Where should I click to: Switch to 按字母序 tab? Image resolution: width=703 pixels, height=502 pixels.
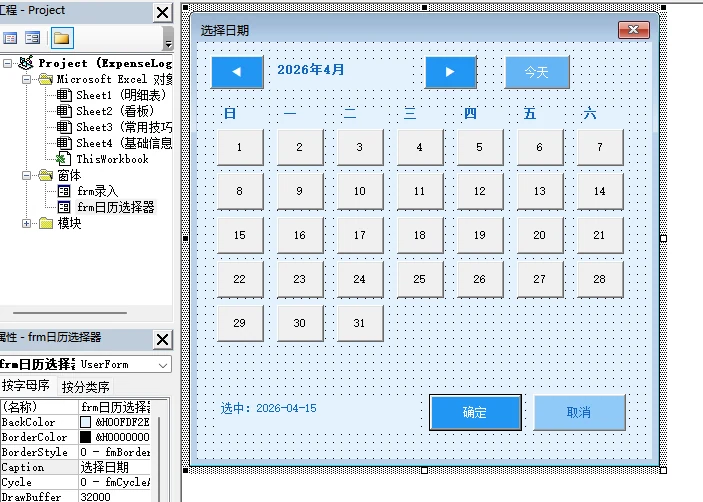coord(26,386)
